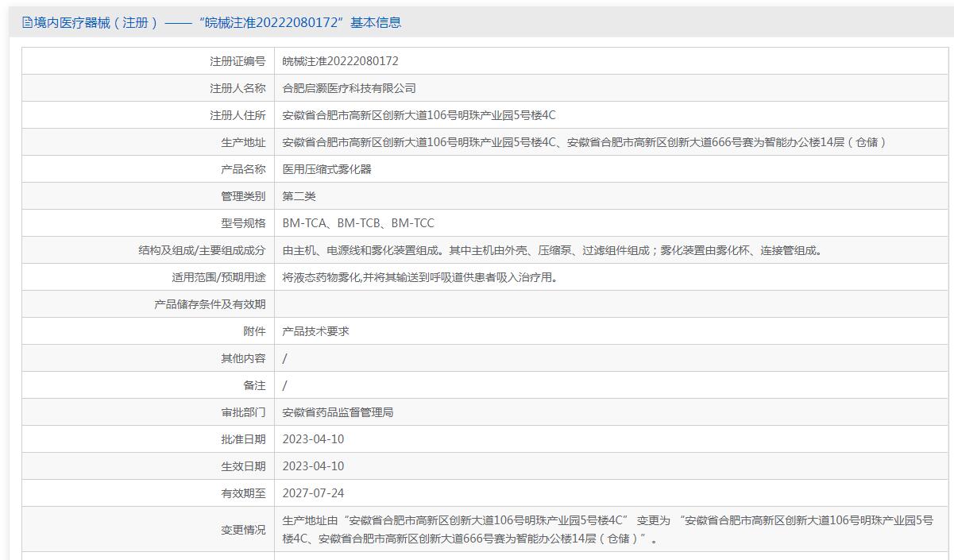954x560 pixels.
Task: Click the header title "境内医疗器械（注册）"
Action: [x=96, y=23]
